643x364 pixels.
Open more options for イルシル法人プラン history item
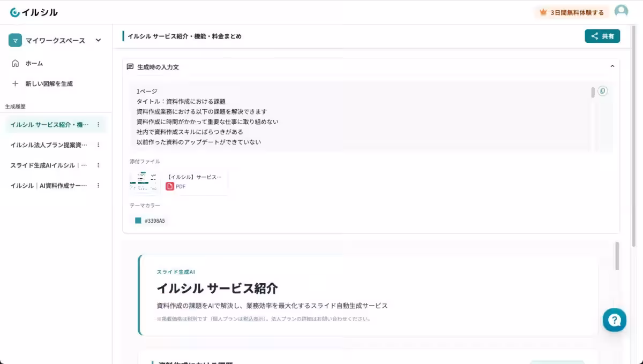[98, 145]
